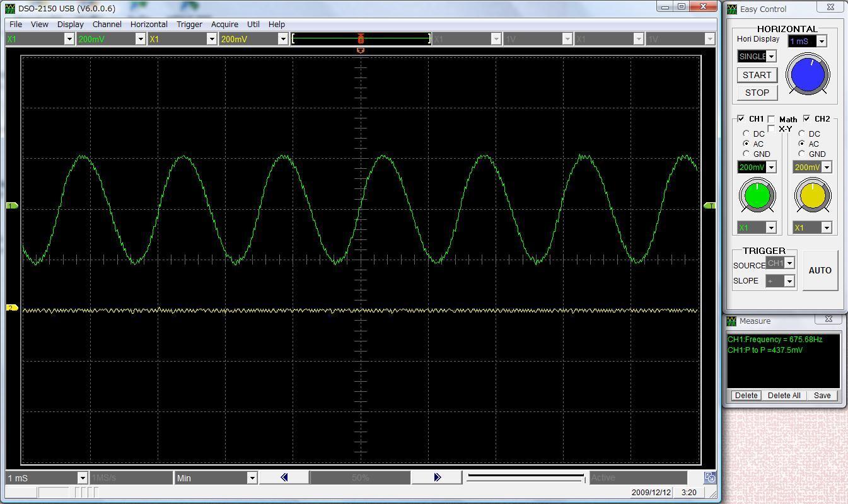
Task: Adjust the blue Horizontal timebase knob
Action: coord(808,74)
